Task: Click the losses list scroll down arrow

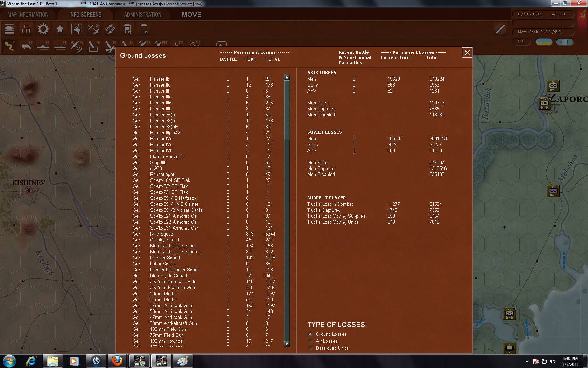Action: [x=287, y=344]
